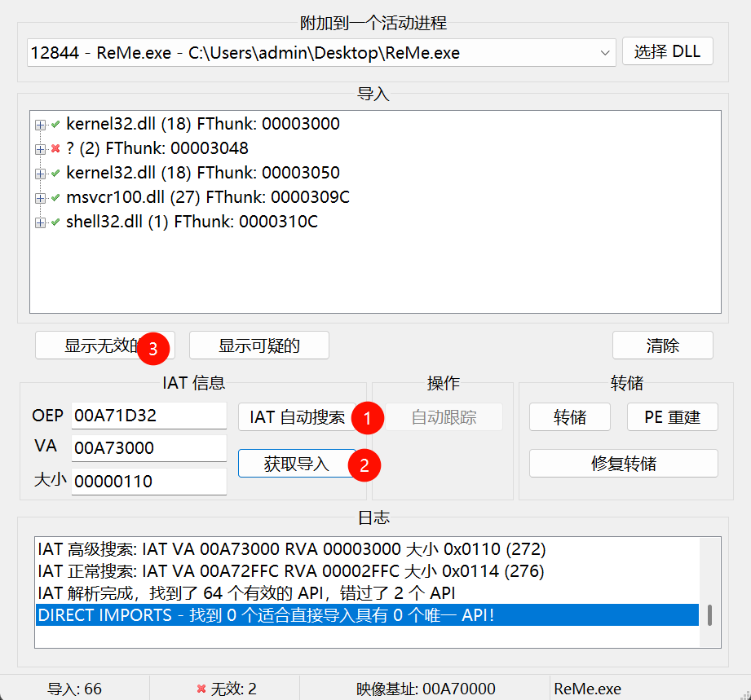Expand shell32.dll import tree node
Screen dimensions: 751x700
(x=40, y=222)
